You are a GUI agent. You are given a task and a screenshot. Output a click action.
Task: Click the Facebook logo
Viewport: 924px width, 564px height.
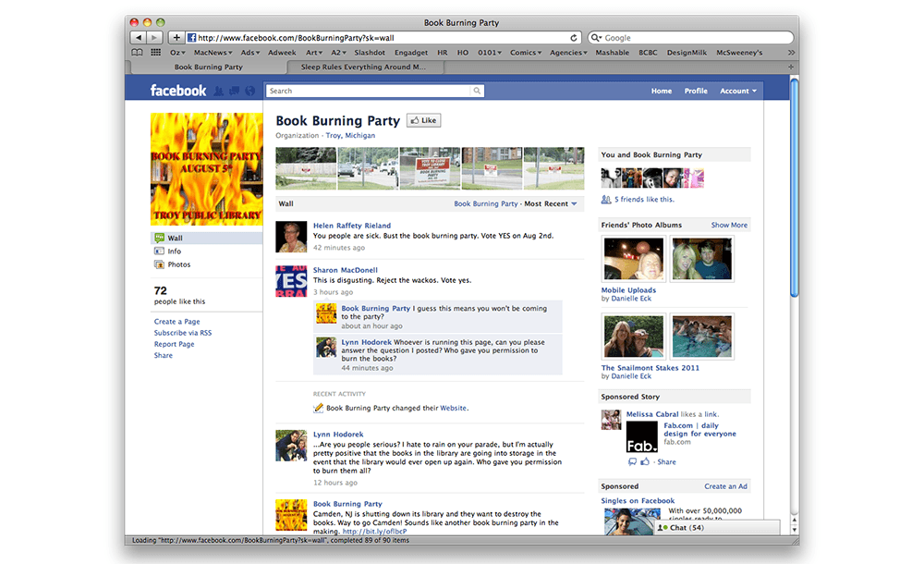tap(178, 91)
